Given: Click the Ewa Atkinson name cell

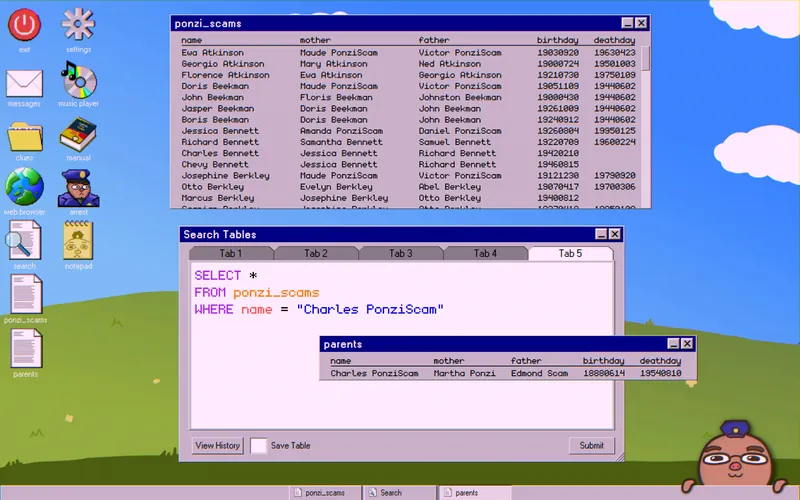Looking at the screenshot, I should tap(212, 53).
